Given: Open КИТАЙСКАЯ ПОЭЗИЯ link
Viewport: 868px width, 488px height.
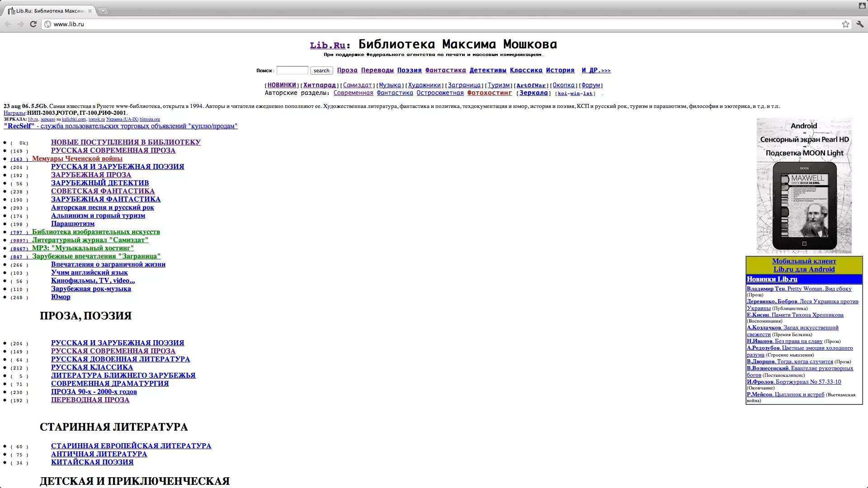Looking at the screenshot, I should [x=92, y=462].
